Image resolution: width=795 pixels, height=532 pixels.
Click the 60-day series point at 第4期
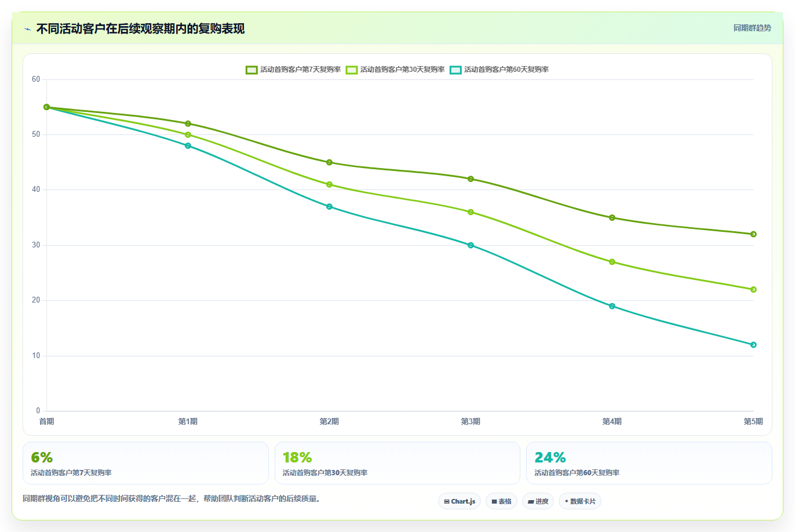pos(612,306)
